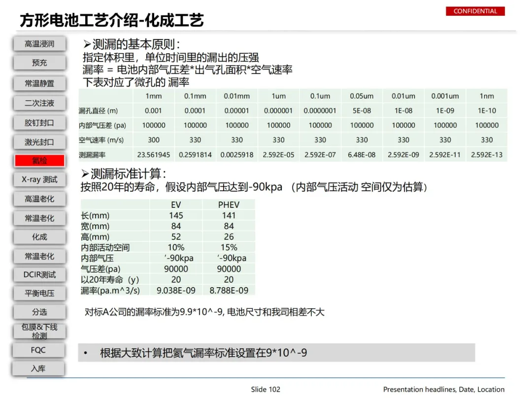Click the PHEV leak rate 8.788E-09
The image size is (532, 399).
click(x=229, y=291)
